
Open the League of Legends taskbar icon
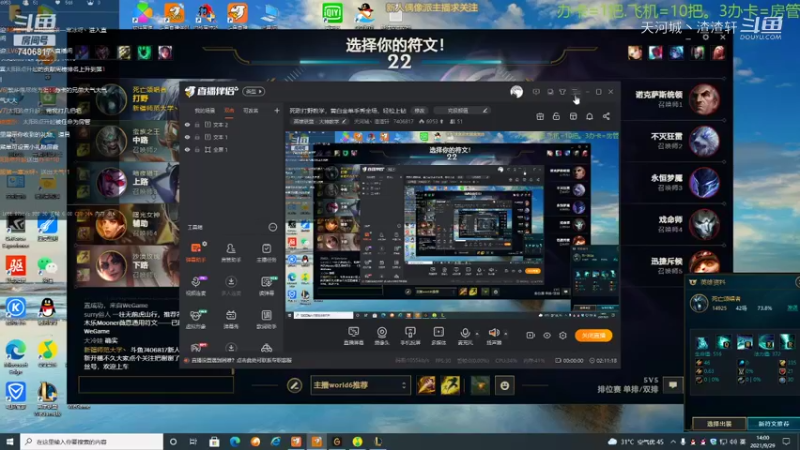click(378, 441)
